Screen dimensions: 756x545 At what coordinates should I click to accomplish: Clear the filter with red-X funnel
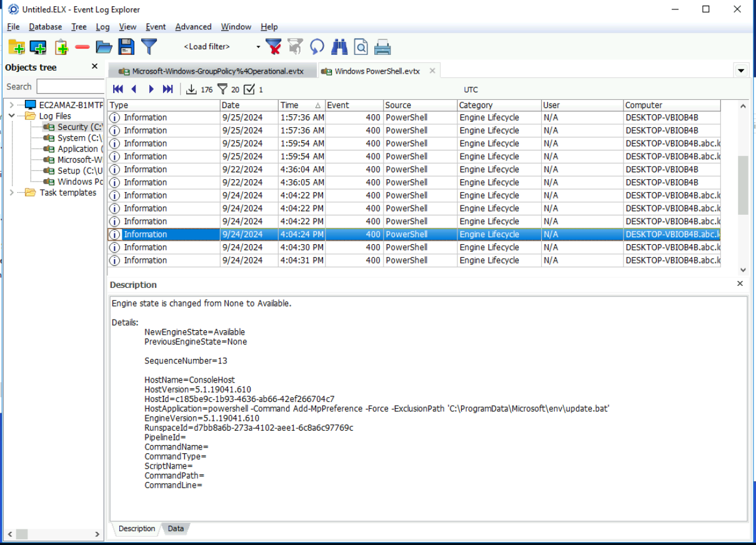274,47
